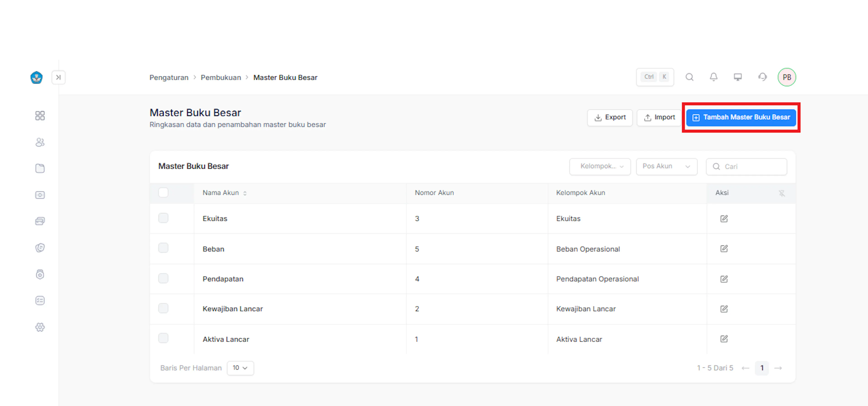The width and height of the screenshot is (868, 406).
Task: Click Beban Operasional cell
Action: (x=588, y=249)
